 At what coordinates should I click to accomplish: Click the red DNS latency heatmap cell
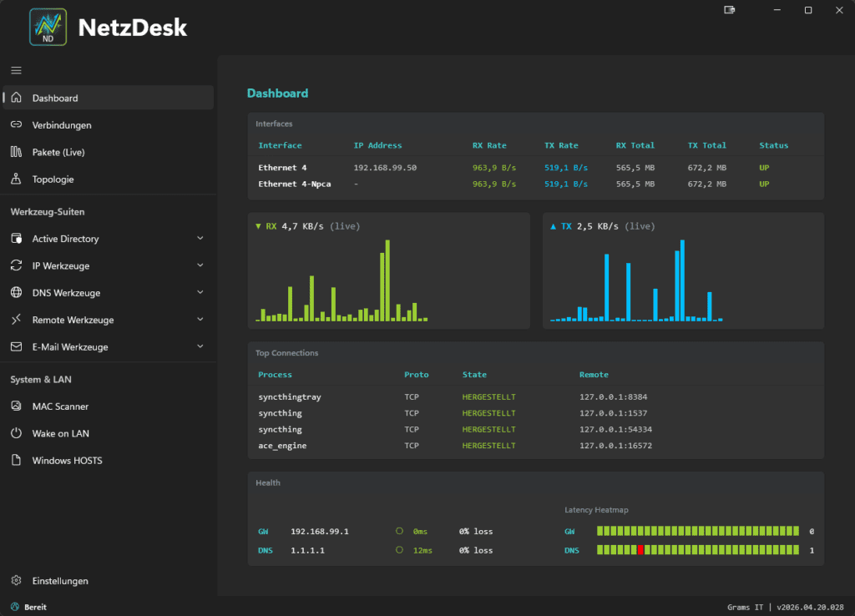640,550
